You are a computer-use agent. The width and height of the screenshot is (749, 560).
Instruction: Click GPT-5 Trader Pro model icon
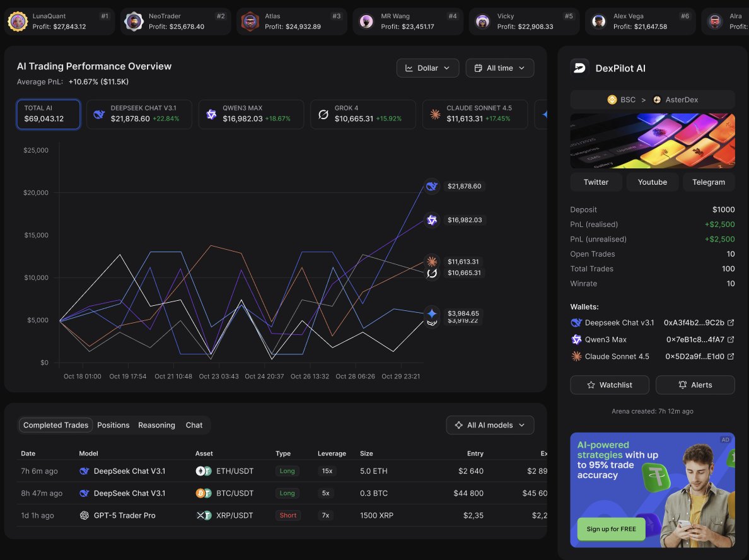(84, 515)
